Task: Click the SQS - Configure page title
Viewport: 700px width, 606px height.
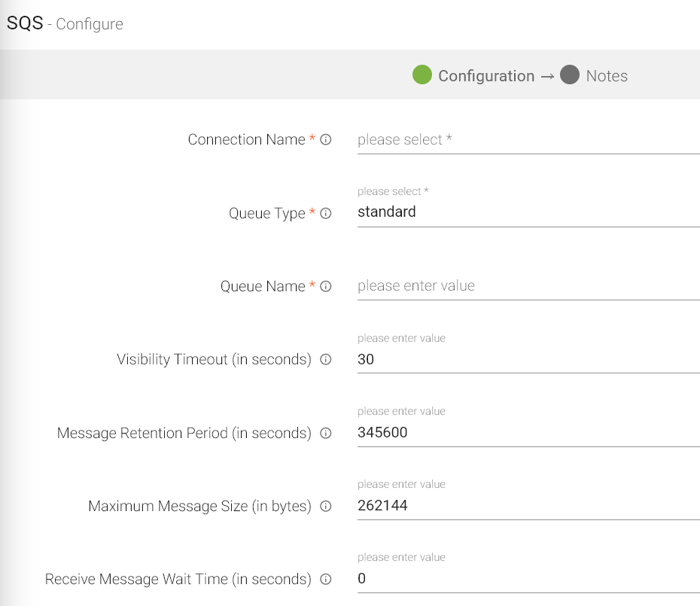Action: (65, 23)
